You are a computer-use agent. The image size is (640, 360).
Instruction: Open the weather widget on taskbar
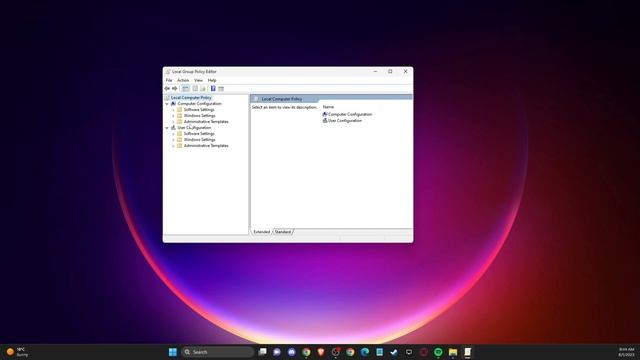[x=17, y=352]
